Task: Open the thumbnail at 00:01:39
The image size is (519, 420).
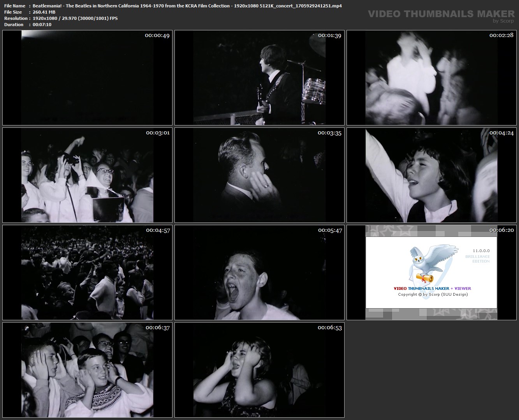Action: click(259, 78)
